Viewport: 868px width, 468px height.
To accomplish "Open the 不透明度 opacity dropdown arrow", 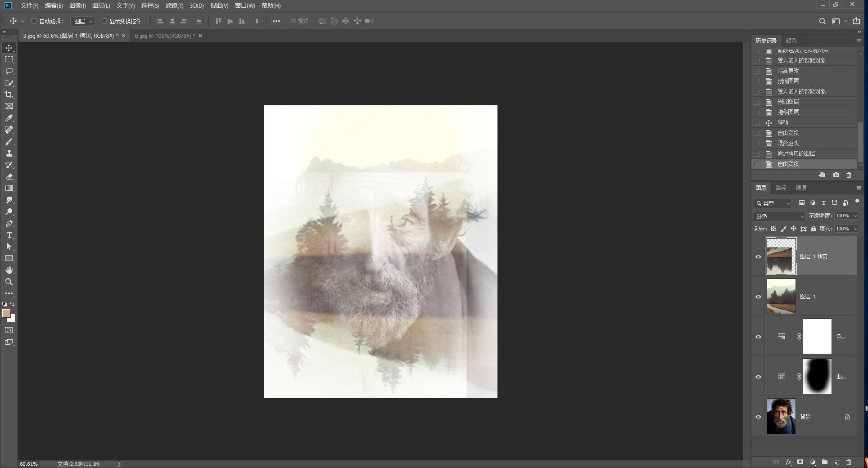I will point(855,216).
